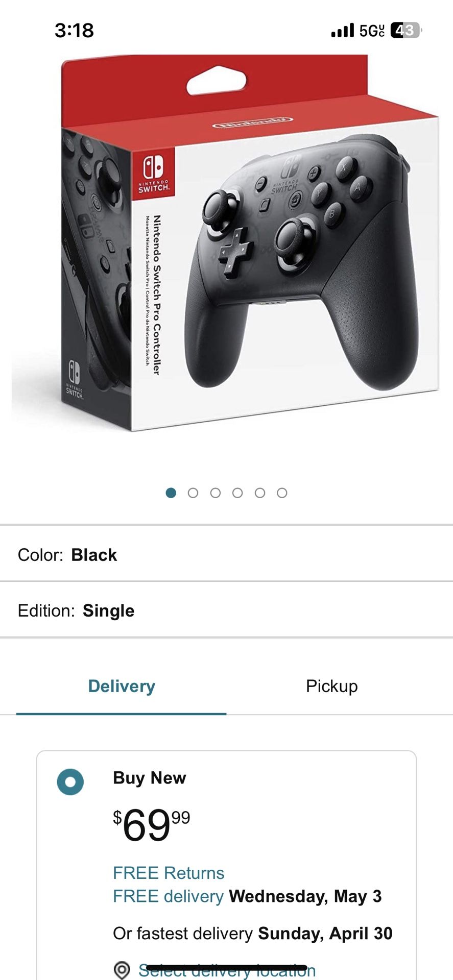Open the FREE delivery details link
Viewport: 453px width, 980px height.
click(x=169, y=896)
